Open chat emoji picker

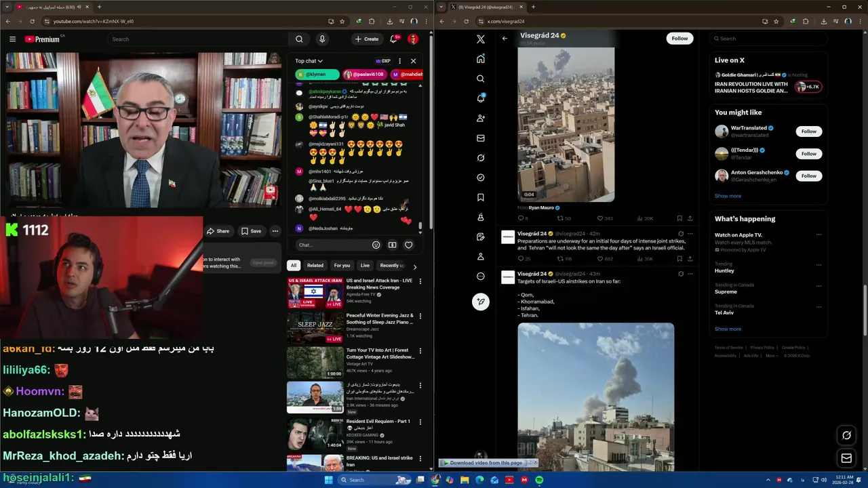coord(376,245)
